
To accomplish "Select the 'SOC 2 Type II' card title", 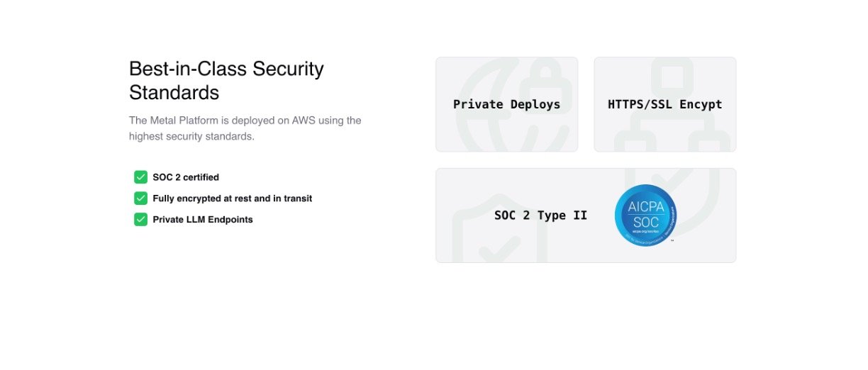I will (541, 215).
